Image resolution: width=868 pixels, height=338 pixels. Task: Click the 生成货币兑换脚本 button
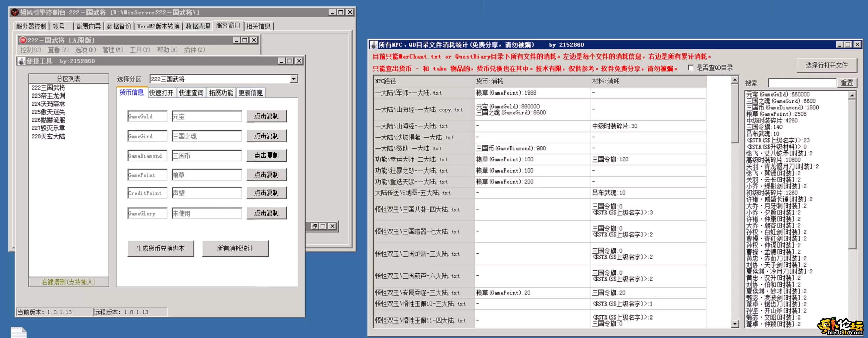[161, 249]
